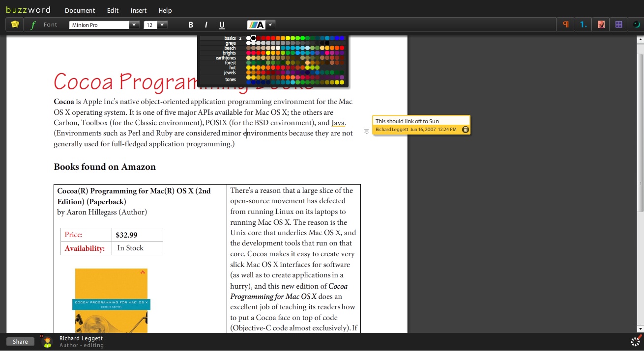Pick the first tan swatch in earthtones row

point(248,58)
